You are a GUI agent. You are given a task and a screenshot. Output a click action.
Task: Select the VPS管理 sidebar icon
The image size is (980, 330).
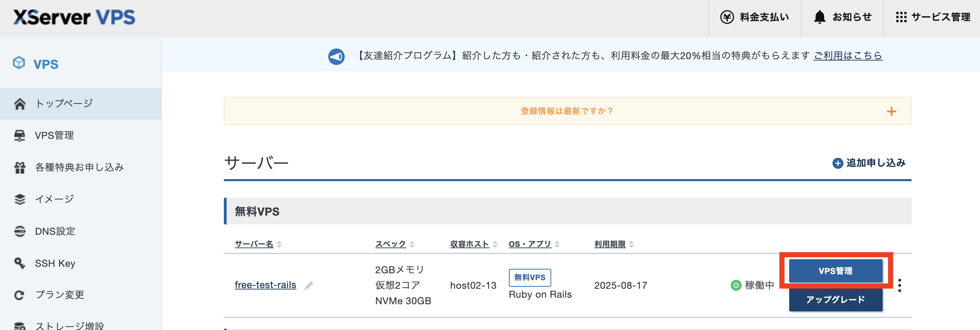[20, 135]
